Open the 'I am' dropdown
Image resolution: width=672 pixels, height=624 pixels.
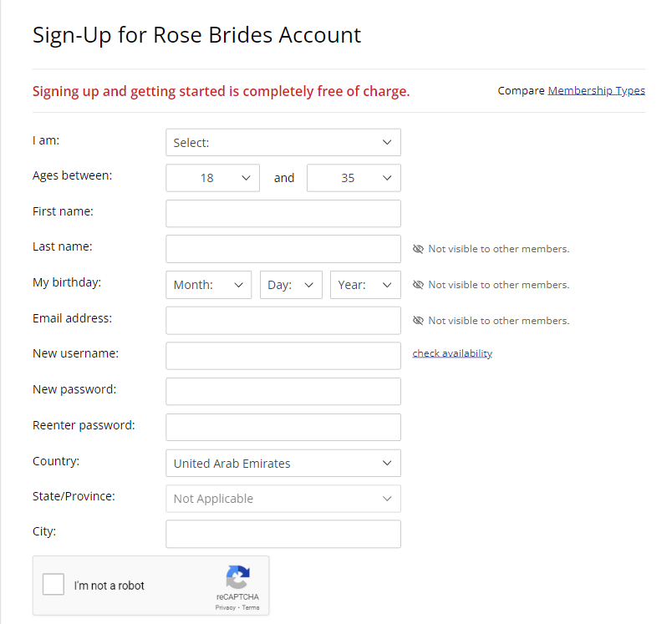point(283,142)
